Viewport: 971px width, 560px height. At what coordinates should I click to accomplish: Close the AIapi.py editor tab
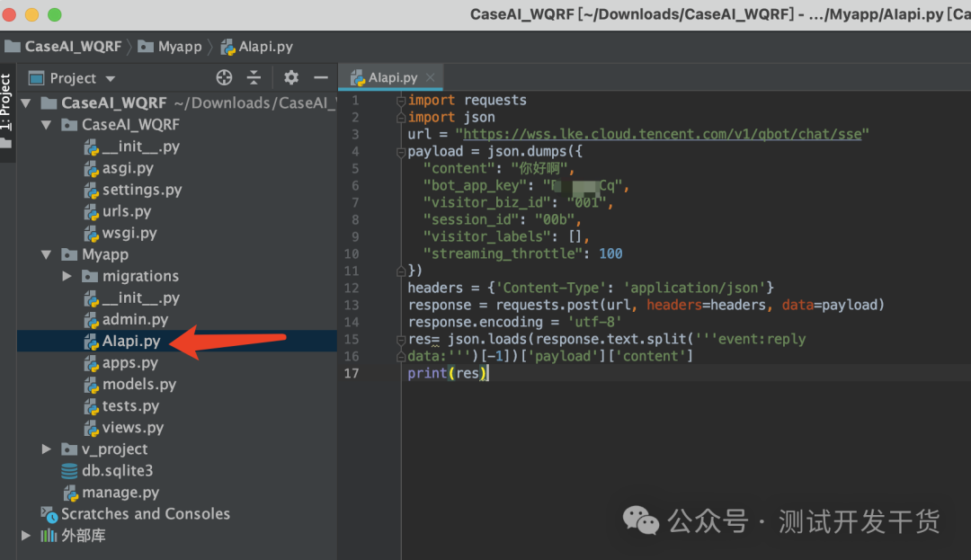[x=431, y=77]
